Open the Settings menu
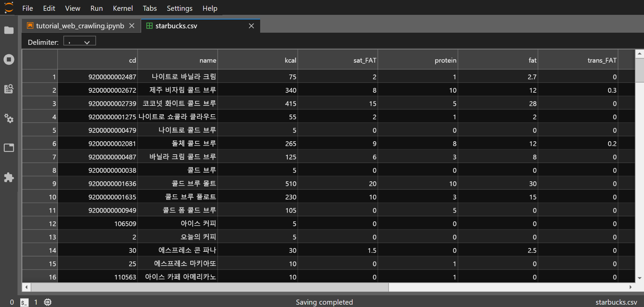644x307 pixels. click(x=180, y=8)
